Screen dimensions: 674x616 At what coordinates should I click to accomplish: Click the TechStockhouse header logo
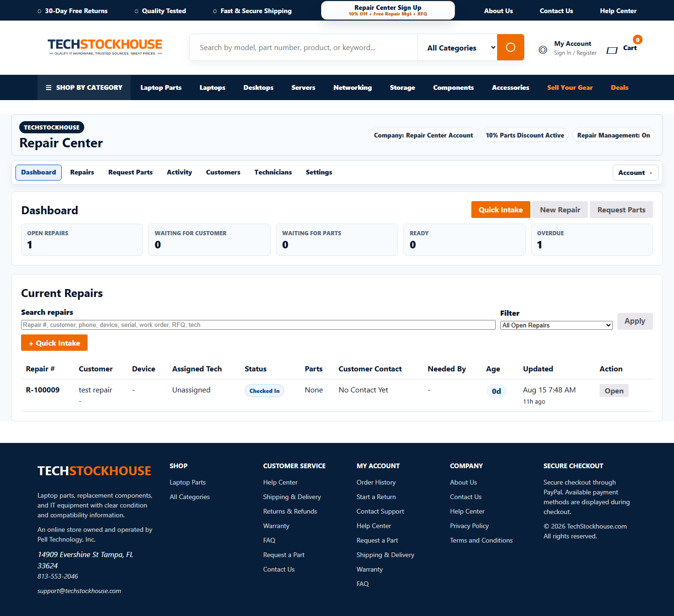coord(105,47)
